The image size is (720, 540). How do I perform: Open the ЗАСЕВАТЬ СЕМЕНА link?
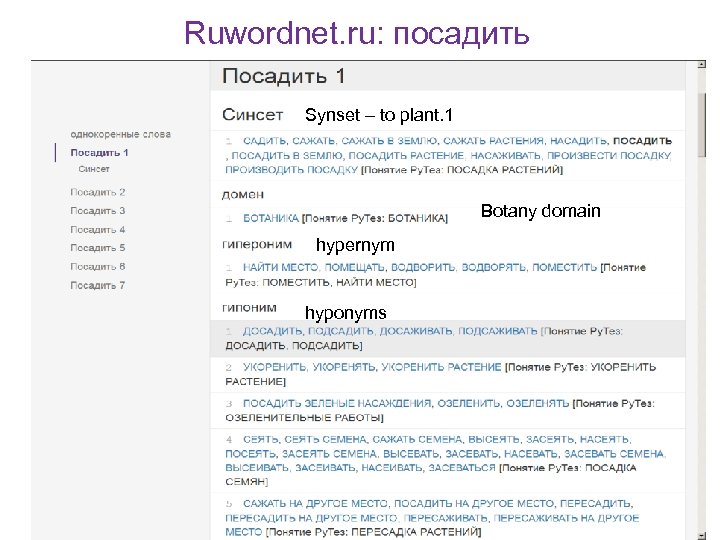pos(614,454)
